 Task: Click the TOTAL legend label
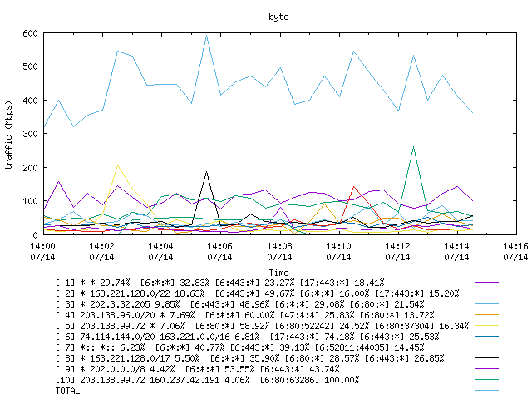tap(68, 391)
